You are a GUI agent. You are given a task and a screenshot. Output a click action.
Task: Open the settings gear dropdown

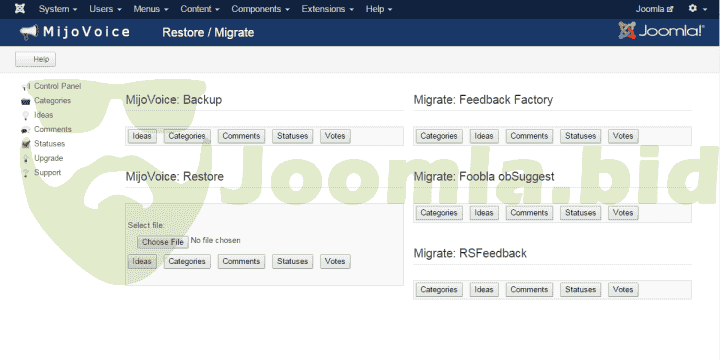pyautogui.click(x=698, y=9)
